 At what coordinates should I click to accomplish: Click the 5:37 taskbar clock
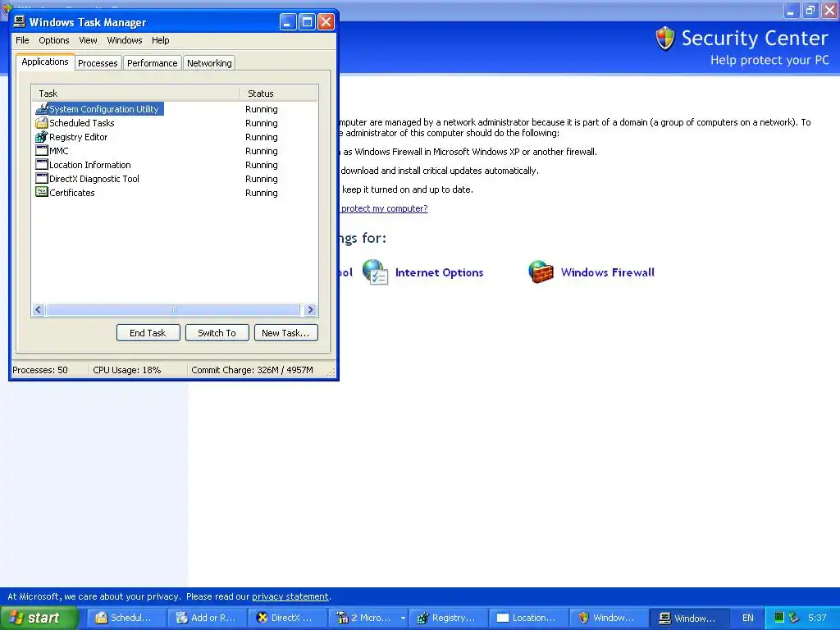coord(817,618)
